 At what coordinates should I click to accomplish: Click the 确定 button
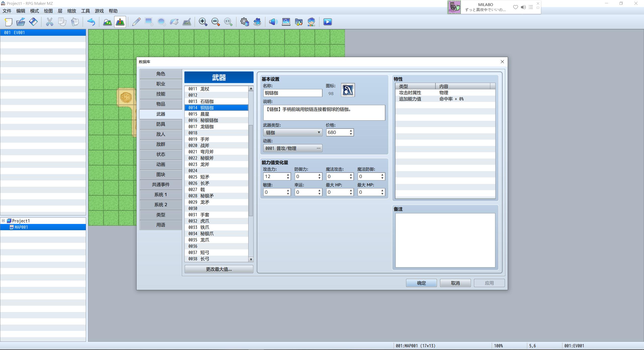tap(421, 283)
